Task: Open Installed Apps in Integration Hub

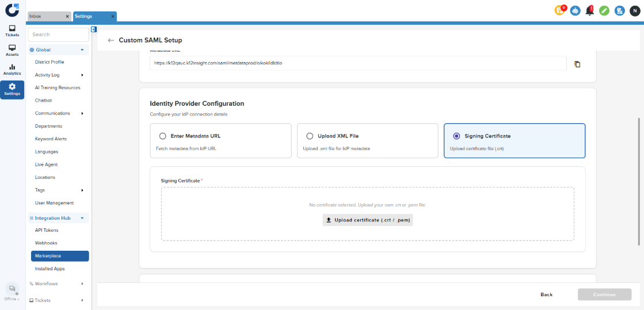Action: [49, 269]
